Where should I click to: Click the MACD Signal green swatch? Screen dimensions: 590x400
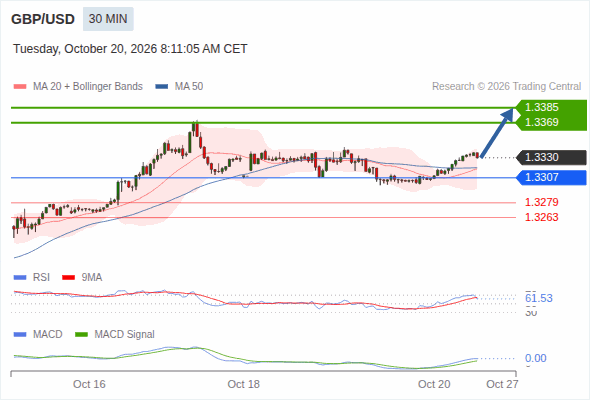(x=81, y=335)
